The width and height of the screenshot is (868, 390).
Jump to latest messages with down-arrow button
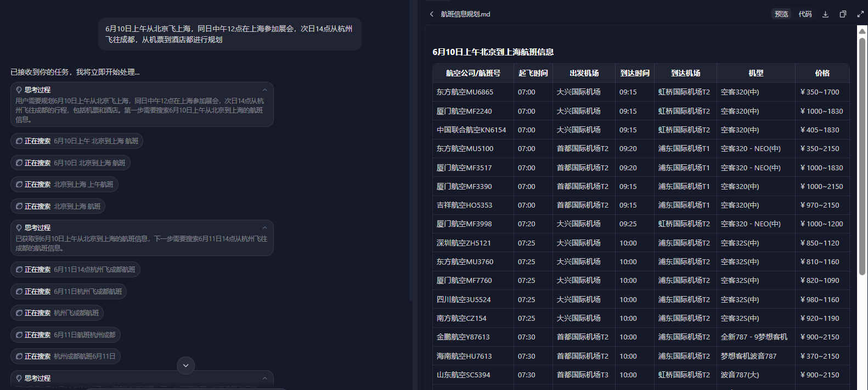coord(186,365)
